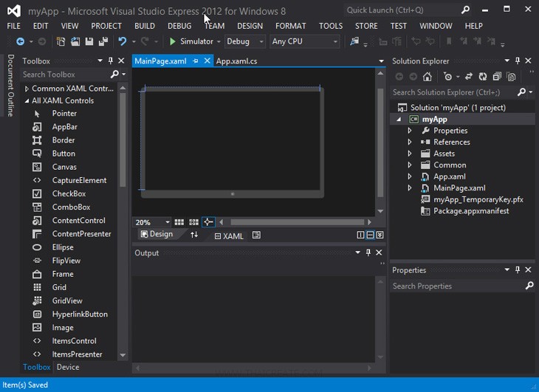Click the Navigate Backward toolbar arrow
This screenshot has width=539, height=392.
point(20,41)
